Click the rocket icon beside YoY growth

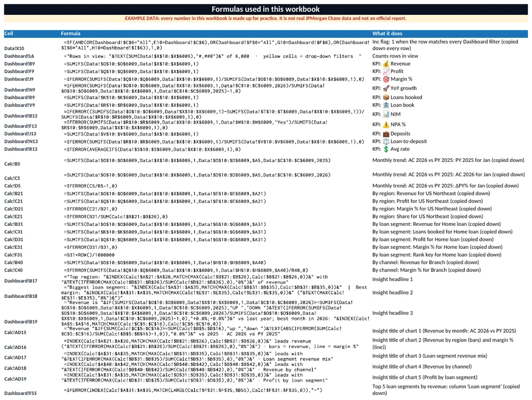point(386,88)
